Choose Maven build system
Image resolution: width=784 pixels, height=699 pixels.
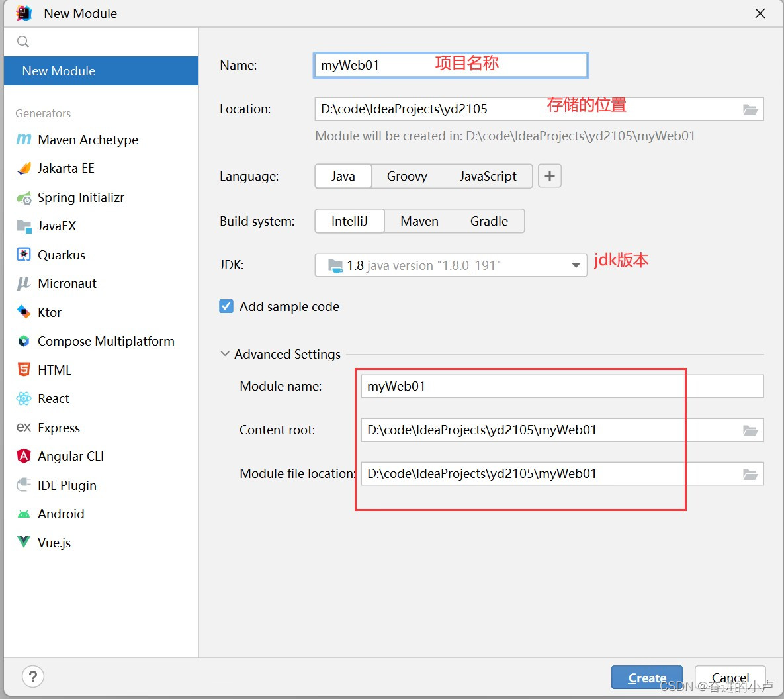pos(419,221)
